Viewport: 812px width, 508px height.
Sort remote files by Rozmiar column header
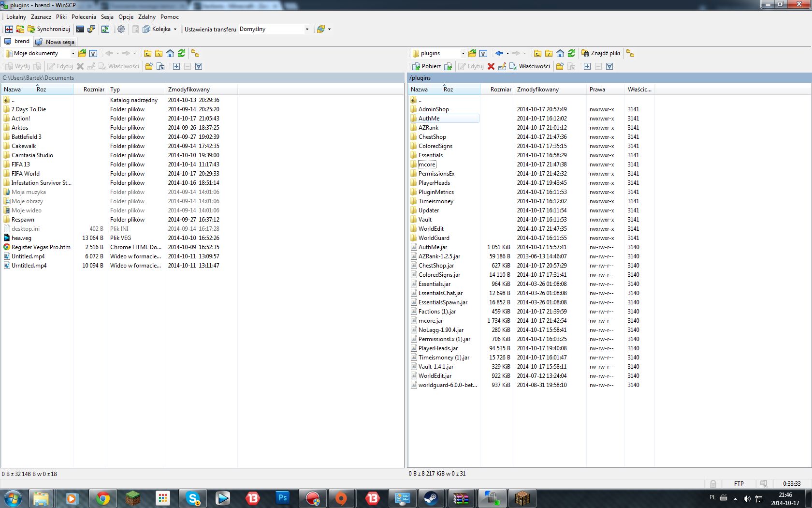click(x=496, y=90)
